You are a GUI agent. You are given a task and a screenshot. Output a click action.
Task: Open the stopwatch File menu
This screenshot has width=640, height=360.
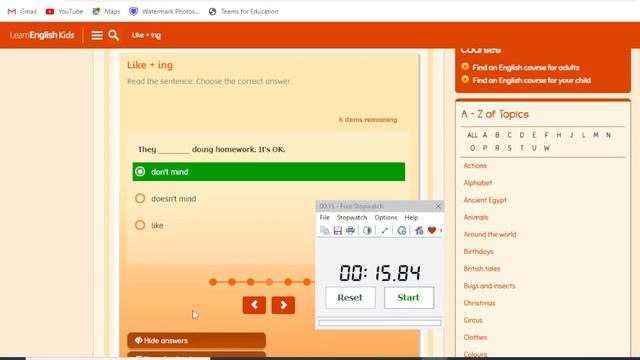[324, 218]
